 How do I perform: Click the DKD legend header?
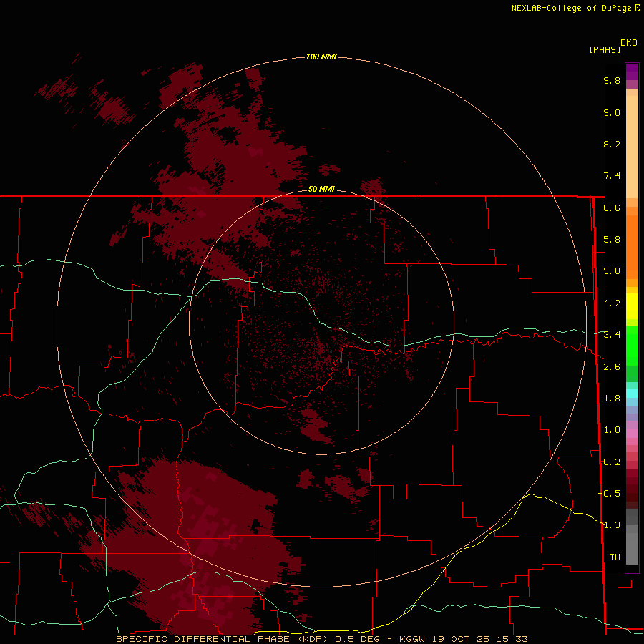click(629, 43)
